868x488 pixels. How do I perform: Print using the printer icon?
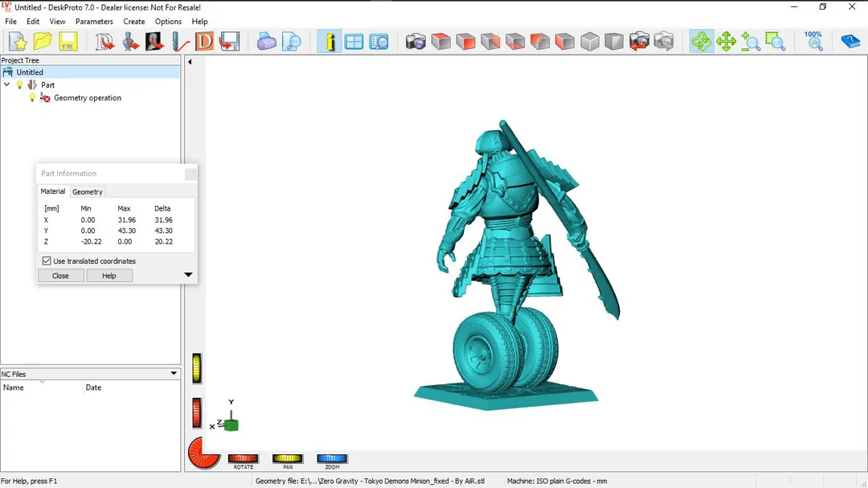click(x=266, y=42)
